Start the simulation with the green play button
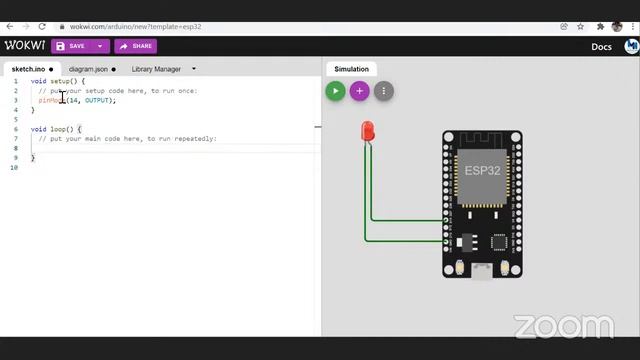 point(336,91)
